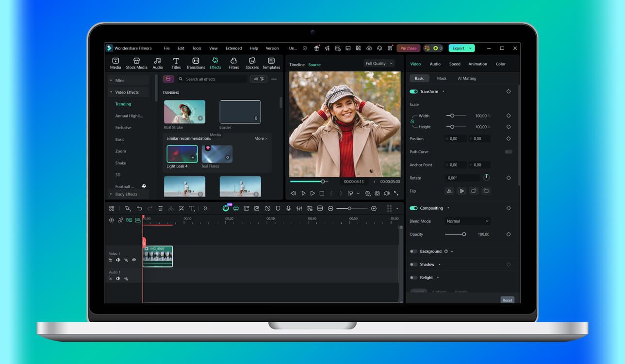Open the Audio library icon
Screen dimensions: 625x364
(158, 63)
